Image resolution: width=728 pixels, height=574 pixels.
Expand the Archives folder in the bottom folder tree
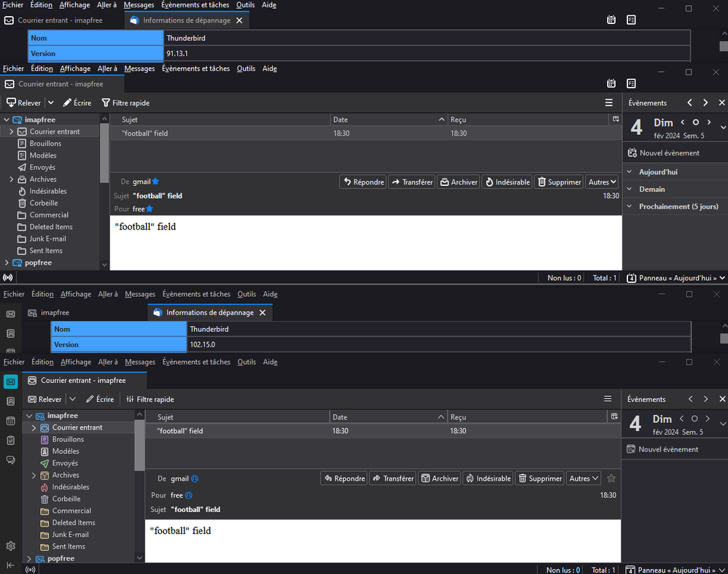[34, 475]
